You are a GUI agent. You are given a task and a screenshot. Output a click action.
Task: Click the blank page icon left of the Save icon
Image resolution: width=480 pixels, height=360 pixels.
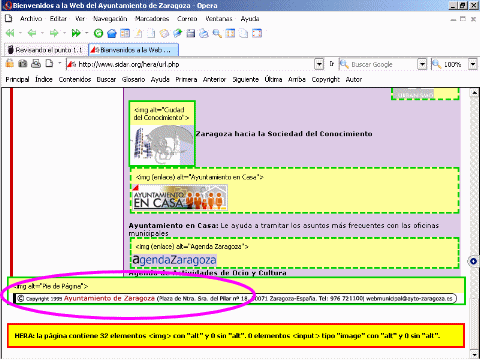point(151,33)
